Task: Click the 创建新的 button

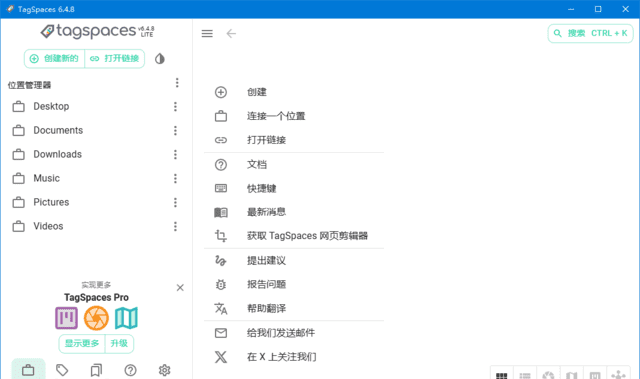Action: click(54, 59)
